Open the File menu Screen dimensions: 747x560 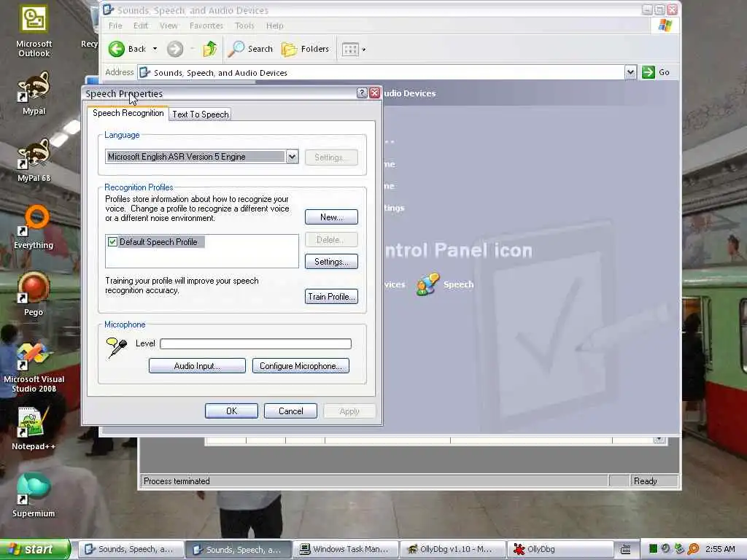(115, 26)
